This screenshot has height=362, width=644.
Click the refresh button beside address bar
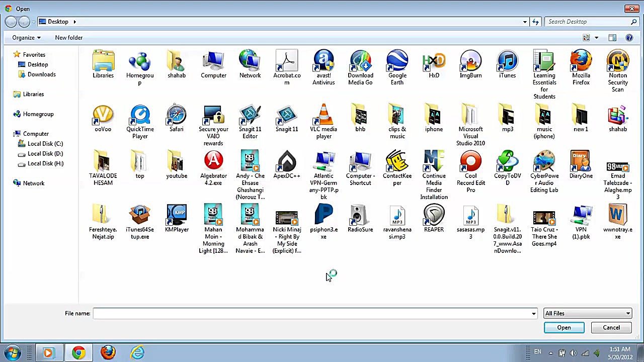click(x=535, y=22)
